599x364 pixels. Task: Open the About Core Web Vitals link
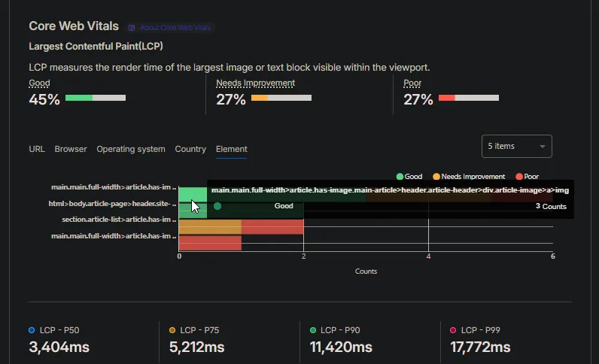175,28
